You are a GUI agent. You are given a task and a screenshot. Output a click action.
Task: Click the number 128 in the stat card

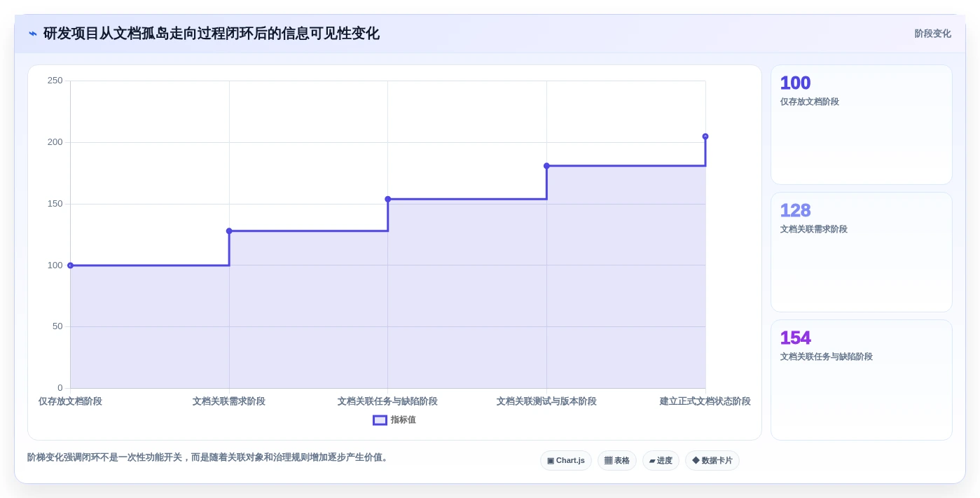pyautogui.click(x=795, y=210)
